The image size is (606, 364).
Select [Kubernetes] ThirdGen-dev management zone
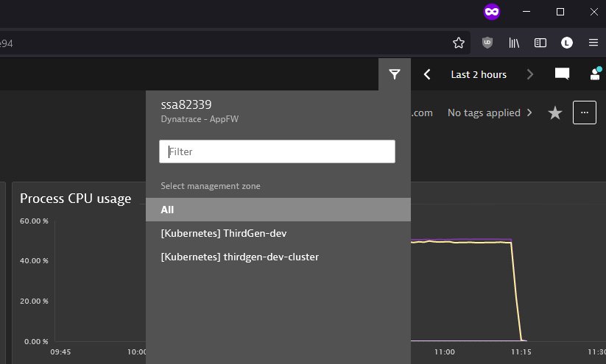tap(278, 233)
